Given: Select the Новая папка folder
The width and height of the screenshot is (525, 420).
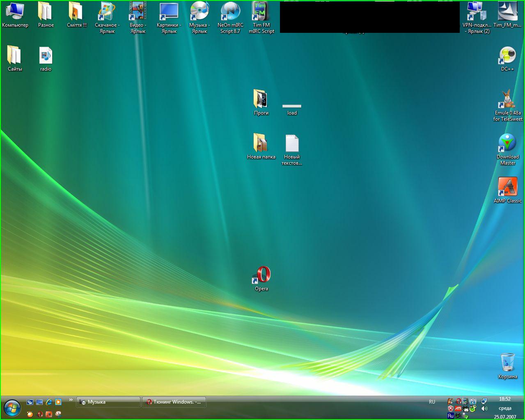Looking at the screenshot, I should 261,143.
